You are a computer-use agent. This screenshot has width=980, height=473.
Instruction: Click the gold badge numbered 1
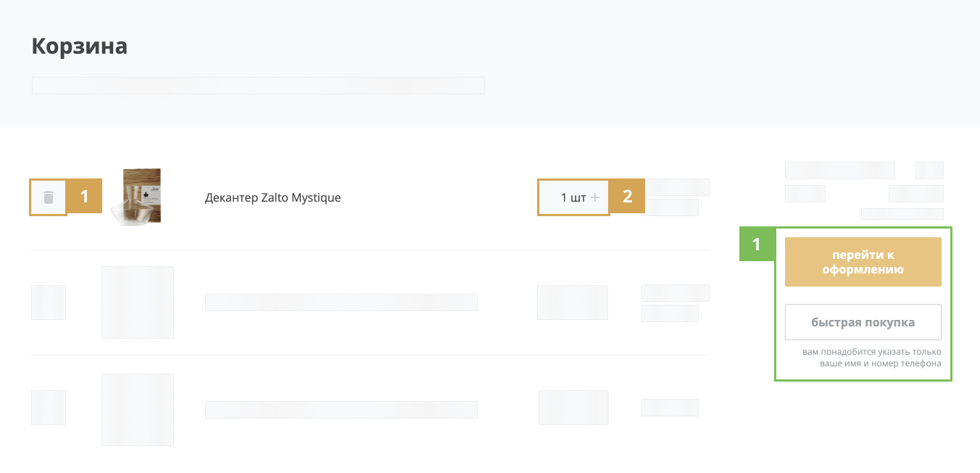pos(85,197)
